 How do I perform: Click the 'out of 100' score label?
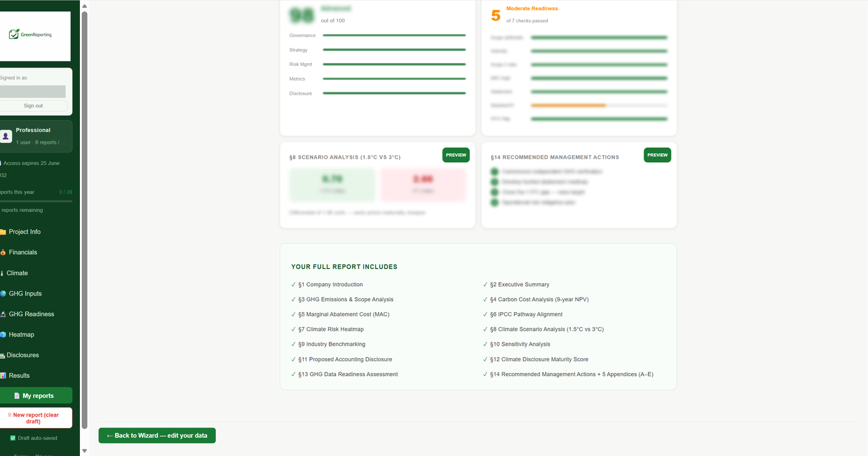tap(333, 20)
